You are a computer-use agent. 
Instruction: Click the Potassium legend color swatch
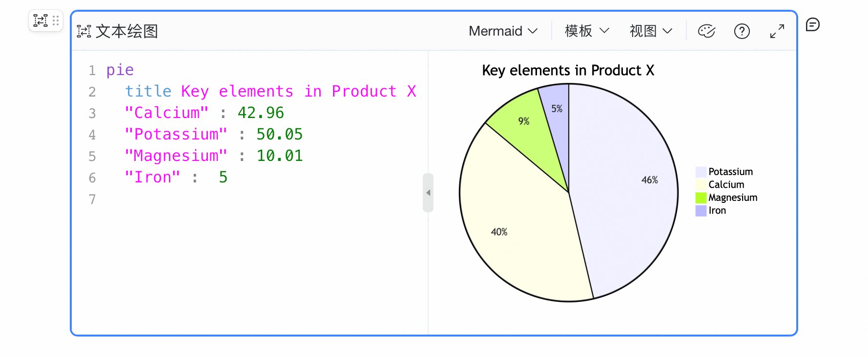[701, 172]
